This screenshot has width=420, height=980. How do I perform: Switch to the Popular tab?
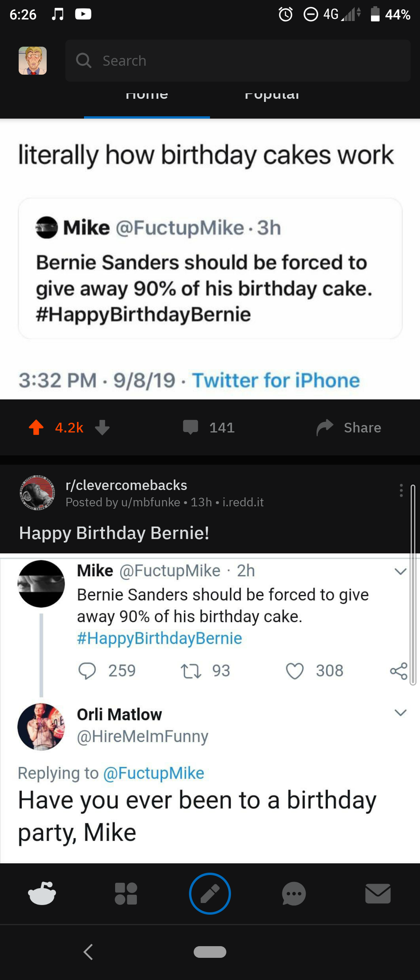pyautogui.click(x=272, y=96)
